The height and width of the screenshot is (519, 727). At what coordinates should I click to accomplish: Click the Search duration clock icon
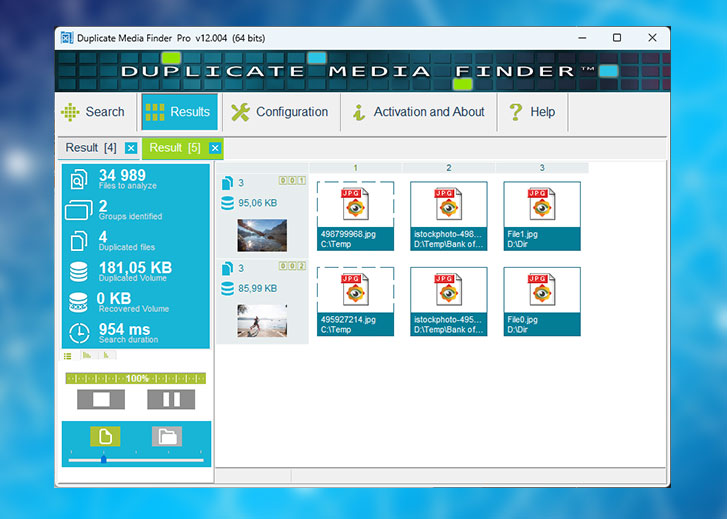[79, 333]
